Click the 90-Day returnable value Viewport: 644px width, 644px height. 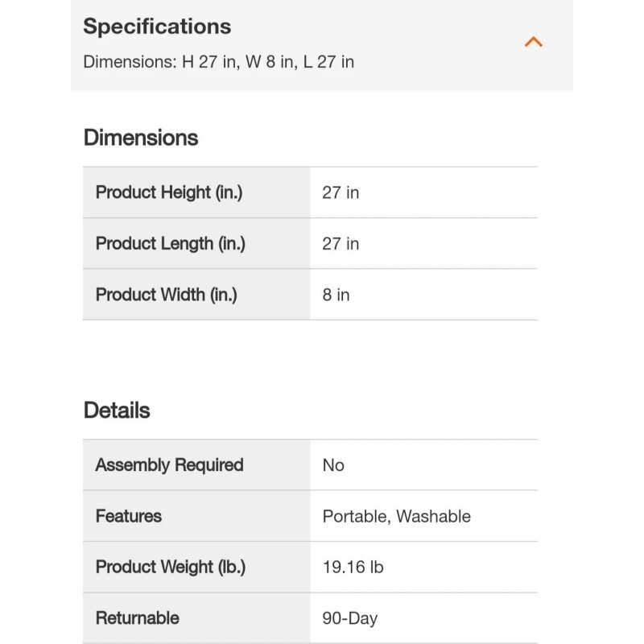point(350,618)
